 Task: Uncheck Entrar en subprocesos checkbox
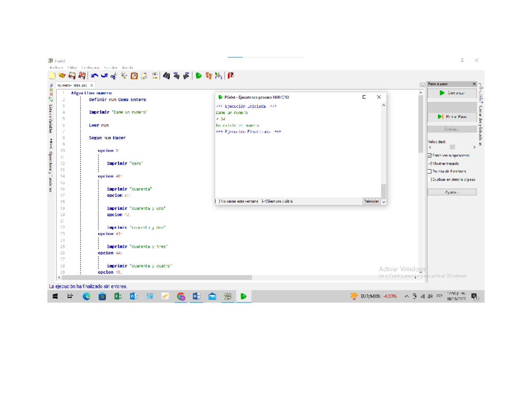(430, 156)
